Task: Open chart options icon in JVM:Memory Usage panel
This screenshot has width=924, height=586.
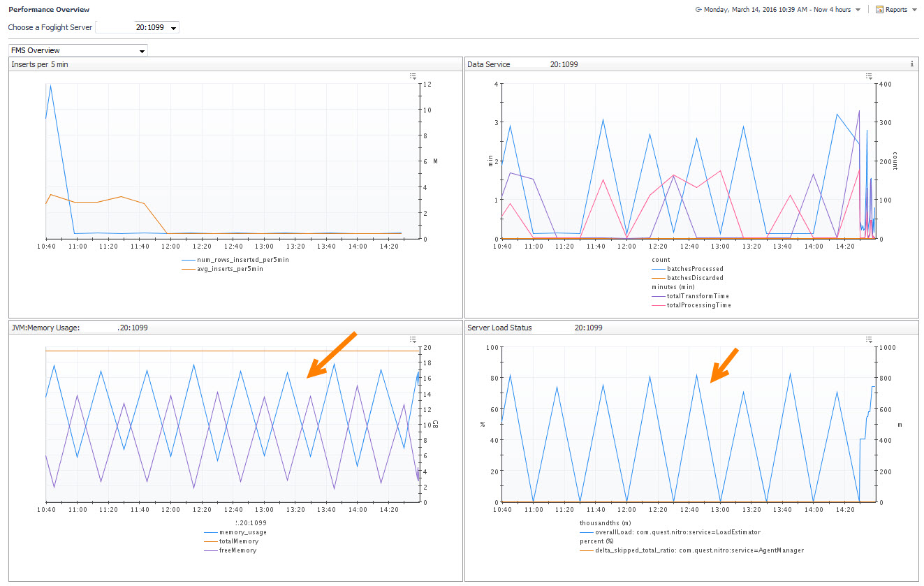Action: [x=413, y=339]
